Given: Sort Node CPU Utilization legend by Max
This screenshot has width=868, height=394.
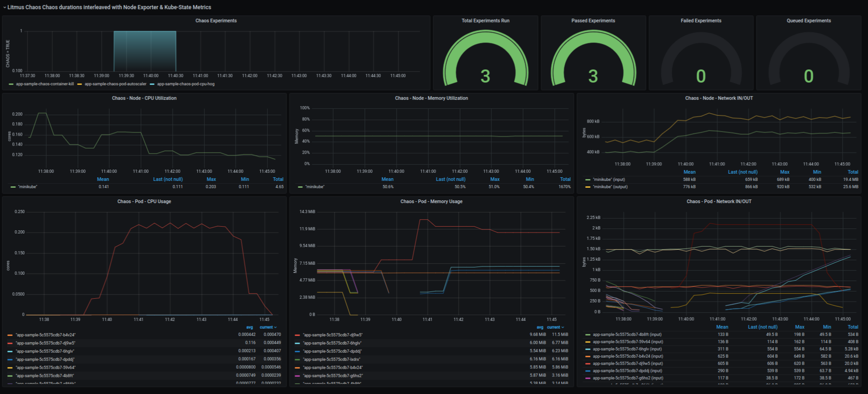Looking at the screenshot, I should [x=211, y=180].
